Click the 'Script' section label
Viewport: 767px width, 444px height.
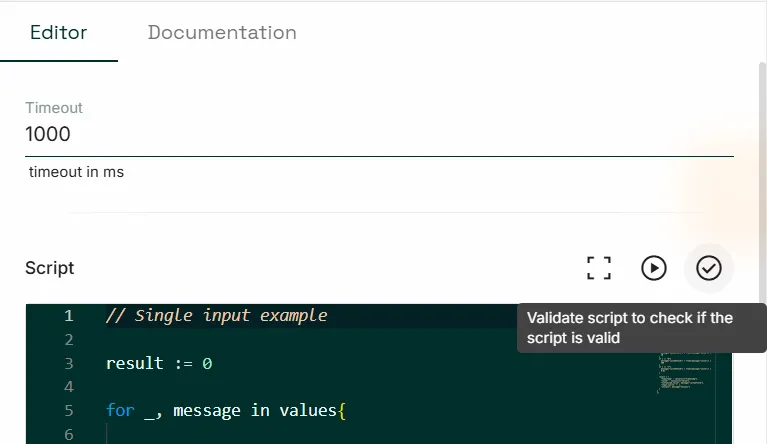click(49, 268)
